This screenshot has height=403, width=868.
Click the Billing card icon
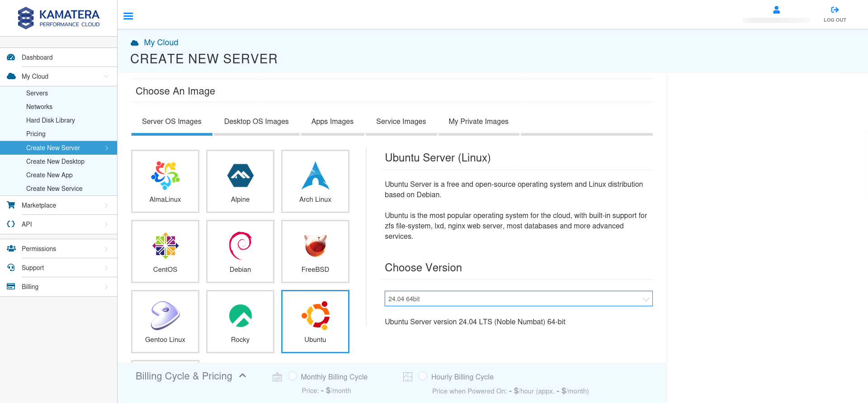click(x=11, y=287)
